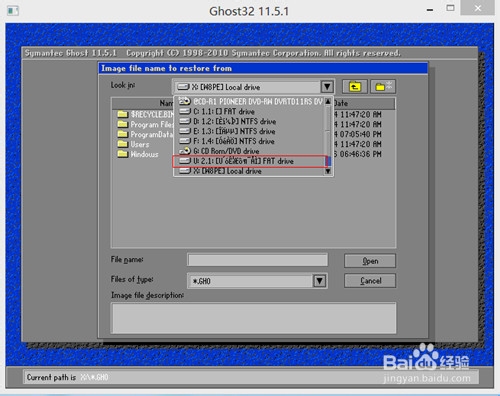Close the Ghost32 window
Screen dimensions: 500x396
pyautogui.click(x=478, y=8)
